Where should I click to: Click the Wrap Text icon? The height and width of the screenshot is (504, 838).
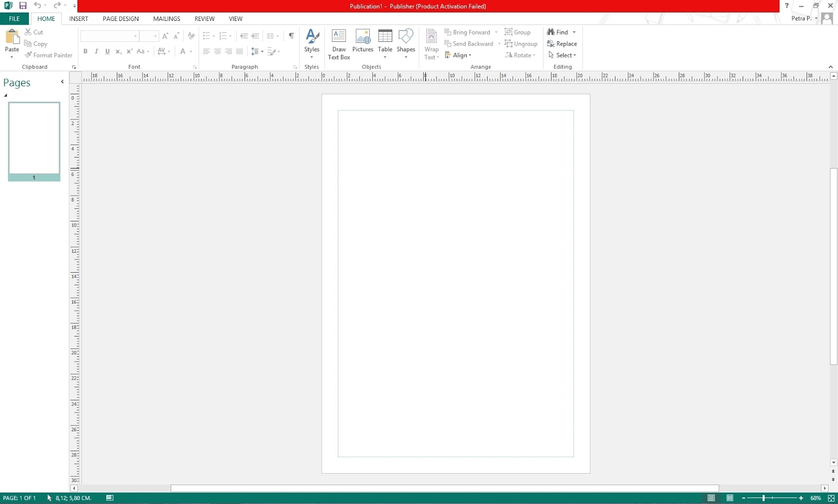coord(432,36)
